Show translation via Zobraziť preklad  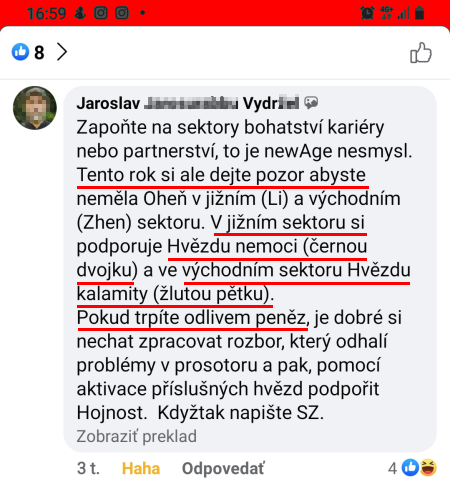coord(137,436)
